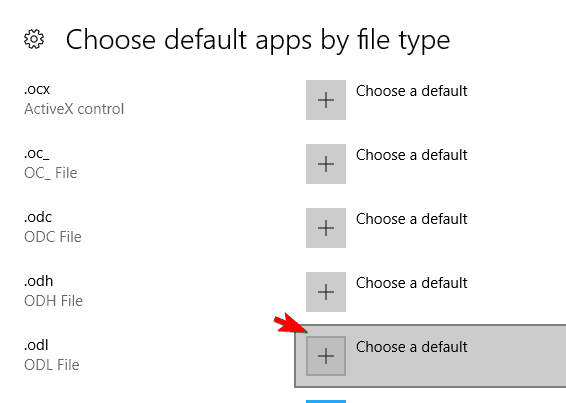Image resolution: width=566 pixels, height=403 pixels.
Task: Select "Choose a default" for ODC File
Action: pyautogui.click(x=412, y=219)
